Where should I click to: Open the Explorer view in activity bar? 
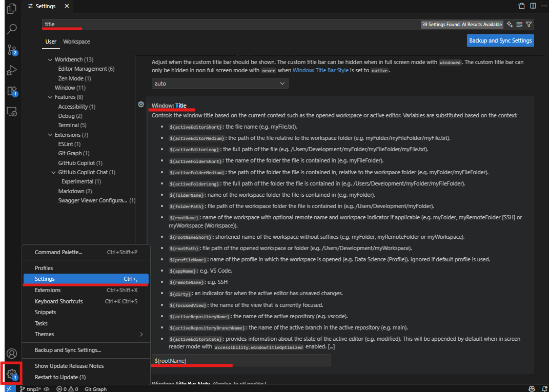(x=12, y=8)
